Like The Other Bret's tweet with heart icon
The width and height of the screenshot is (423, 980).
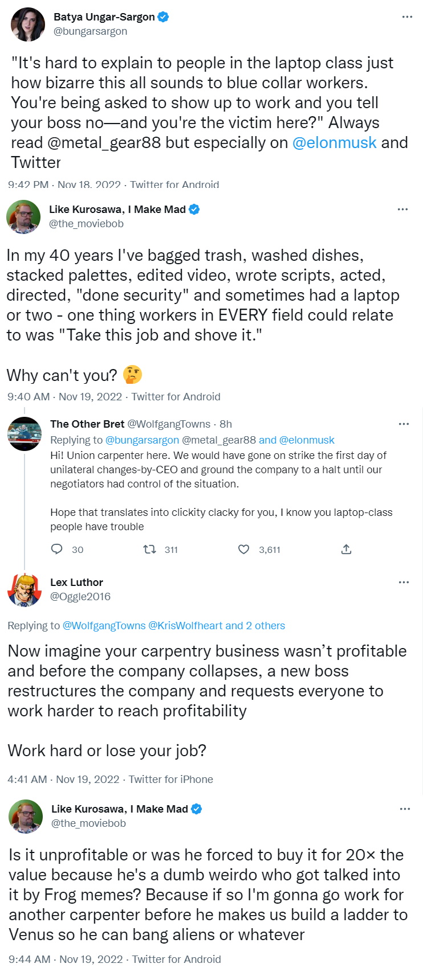[243, 550]
